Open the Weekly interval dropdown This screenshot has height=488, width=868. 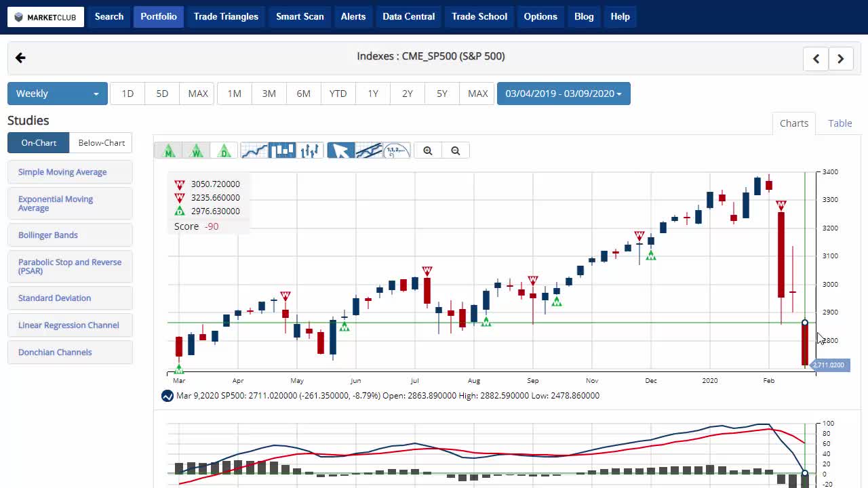click(x=58, y=94)
